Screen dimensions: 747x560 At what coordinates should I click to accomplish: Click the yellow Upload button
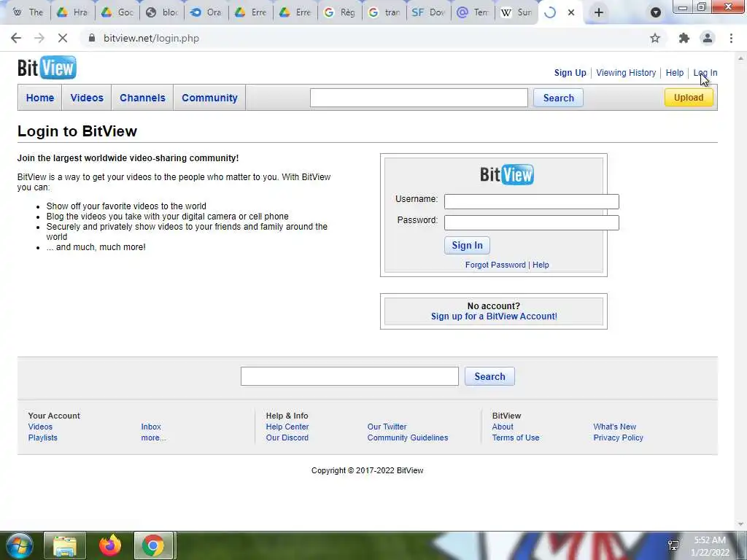click(689, 98)
